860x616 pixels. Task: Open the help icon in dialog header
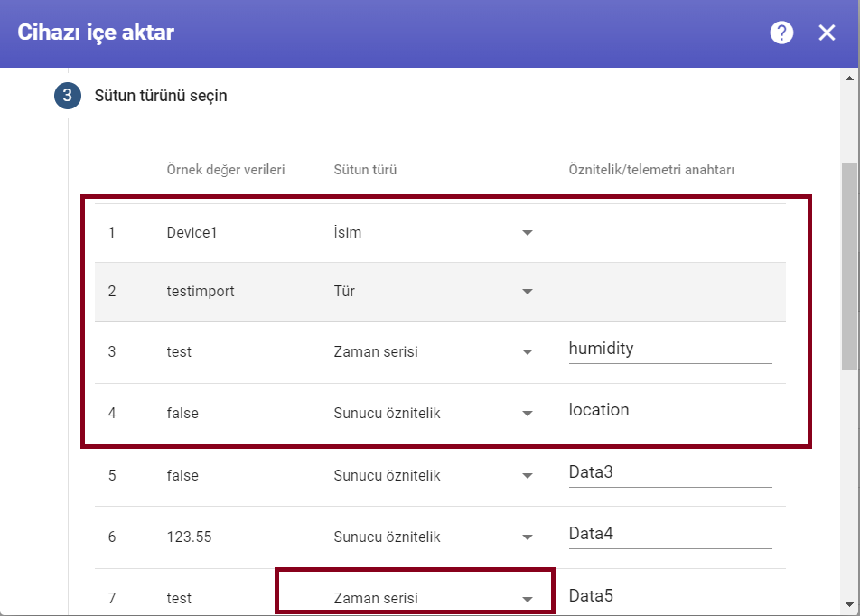(781, 33)
